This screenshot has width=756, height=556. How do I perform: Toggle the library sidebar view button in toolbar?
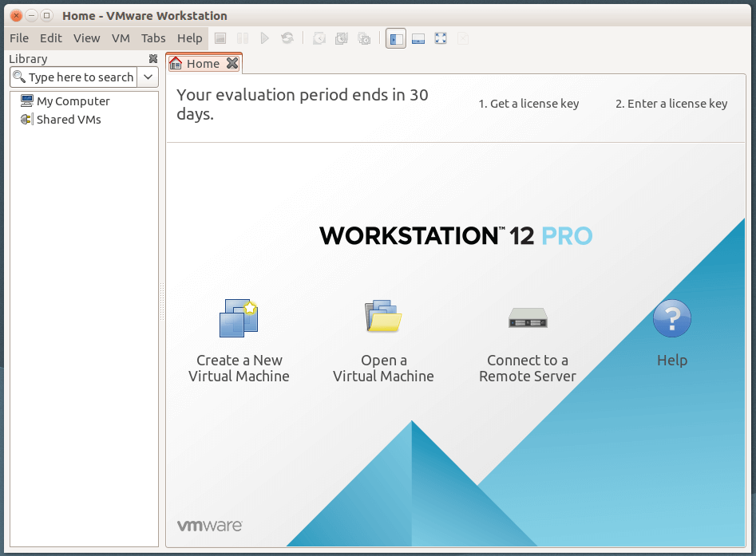click(395, 38)
